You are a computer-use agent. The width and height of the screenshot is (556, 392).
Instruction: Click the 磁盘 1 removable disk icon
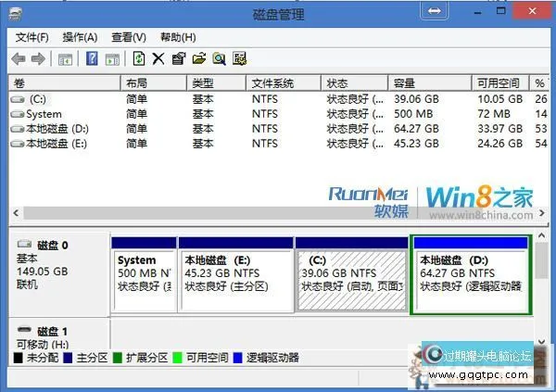click(x=24, y=329)
